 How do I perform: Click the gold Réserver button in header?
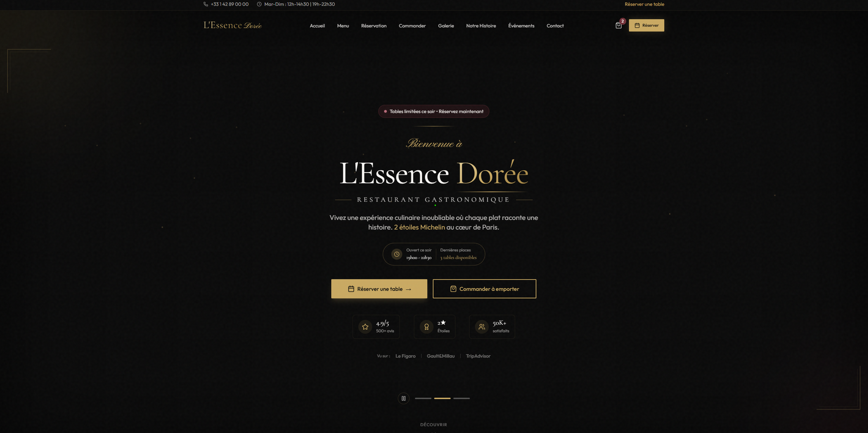click(x=646, y=25)
